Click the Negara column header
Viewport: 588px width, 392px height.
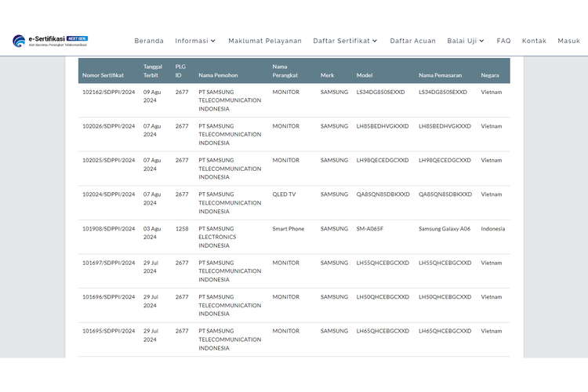(x=490, y=75)
